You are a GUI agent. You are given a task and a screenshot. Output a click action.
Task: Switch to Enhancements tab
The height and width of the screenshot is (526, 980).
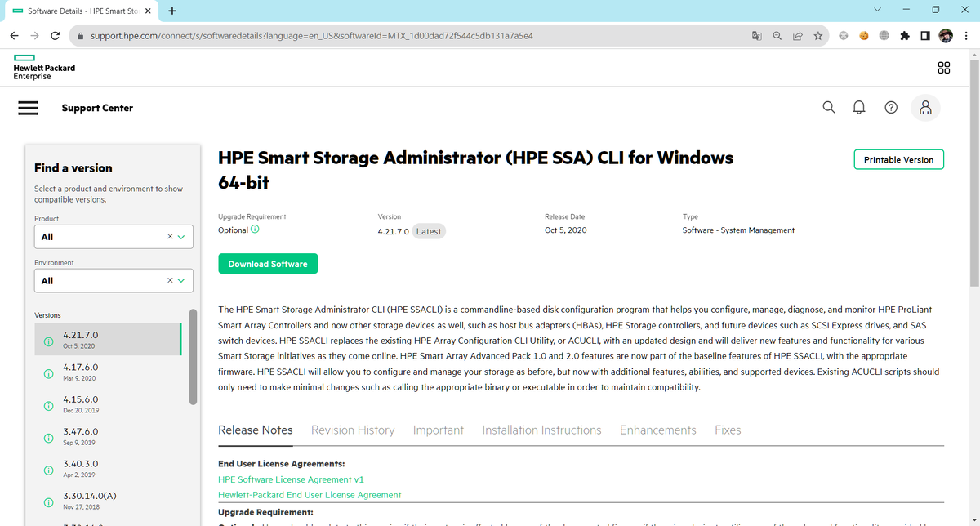(658, 430)
